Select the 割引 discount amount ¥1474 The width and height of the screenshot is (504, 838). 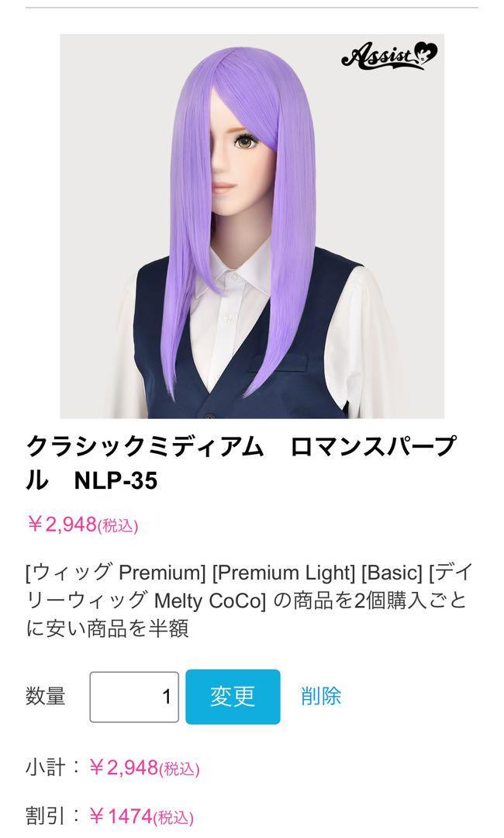[121, 816]
